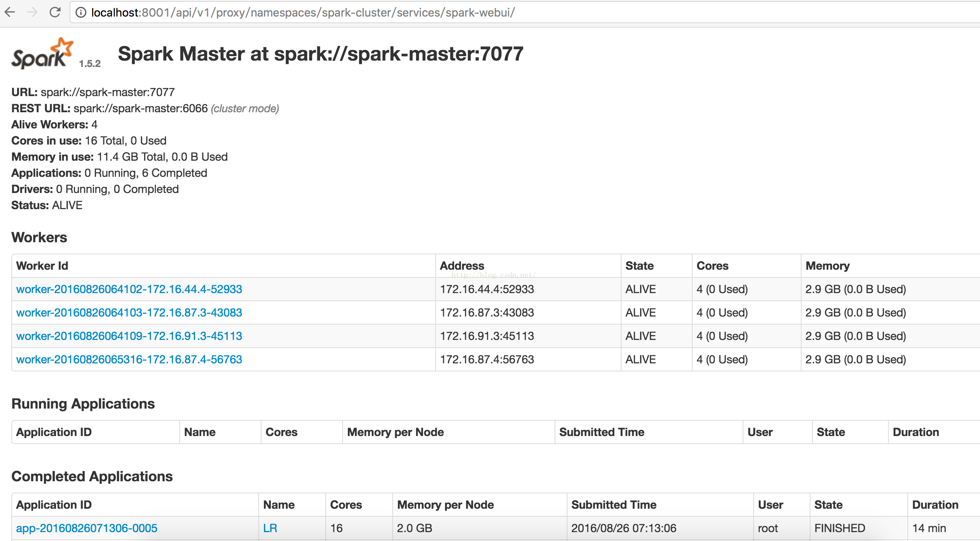The image size is (980, 541).
Task: Click the browser forward arrow
Action: click(x=32, y=13)
